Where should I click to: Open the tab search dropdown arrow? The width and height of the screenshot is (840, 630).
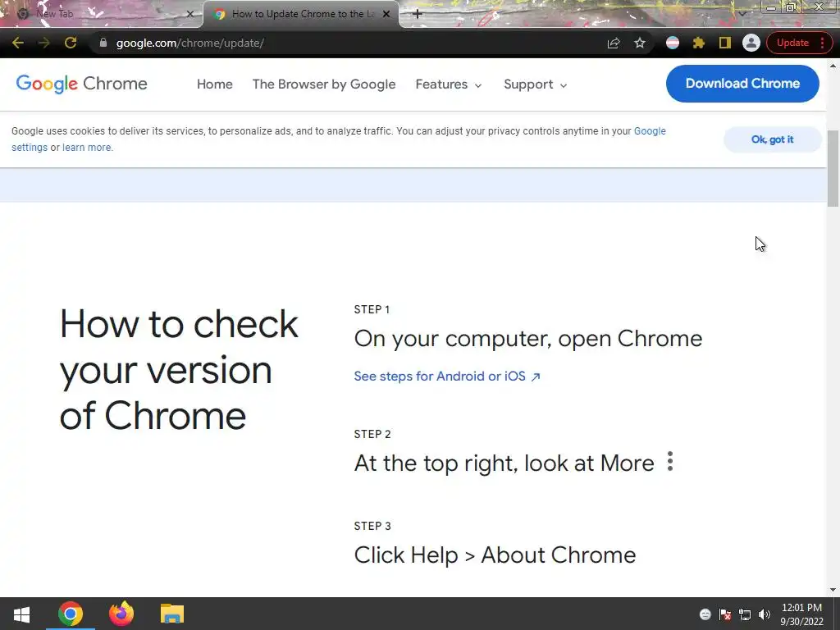coord(742,14)
